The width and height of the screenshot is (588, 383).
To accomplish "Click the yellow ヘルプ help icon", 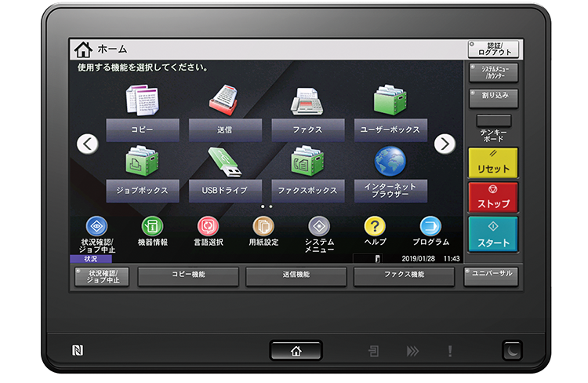I will (375, 227).
